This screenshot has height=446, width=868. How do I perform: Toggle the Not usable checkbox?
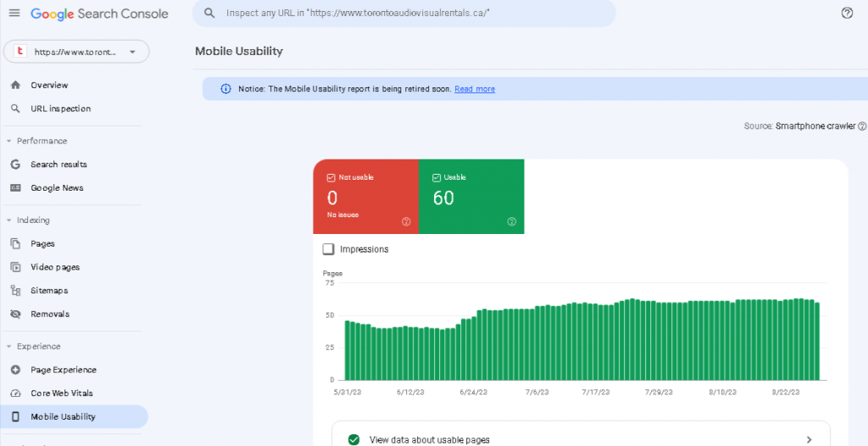point(331,177)
